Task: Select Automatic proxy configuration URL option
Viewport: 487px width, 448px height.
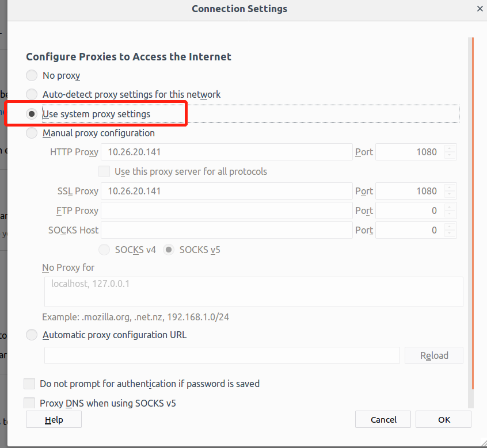Action: coord(32,335)
